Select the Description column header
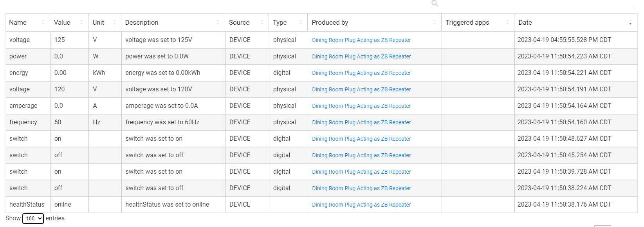This screenshot has height=227, width=644. coord(142,23)
